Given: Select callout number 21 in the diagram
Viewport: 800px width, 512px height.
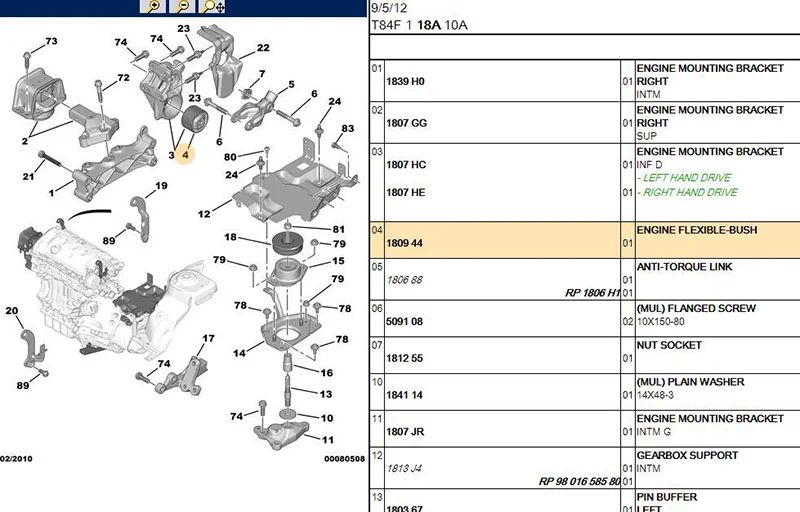Looking at the screenshot, I should coord(28,176).
